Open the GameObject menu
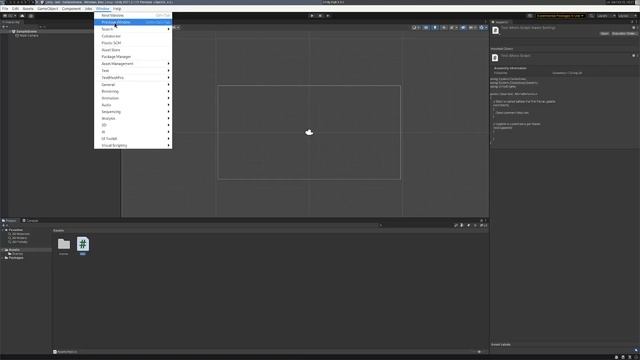The height and width of the screenshot is (360, 640). (x=47, y=9)
